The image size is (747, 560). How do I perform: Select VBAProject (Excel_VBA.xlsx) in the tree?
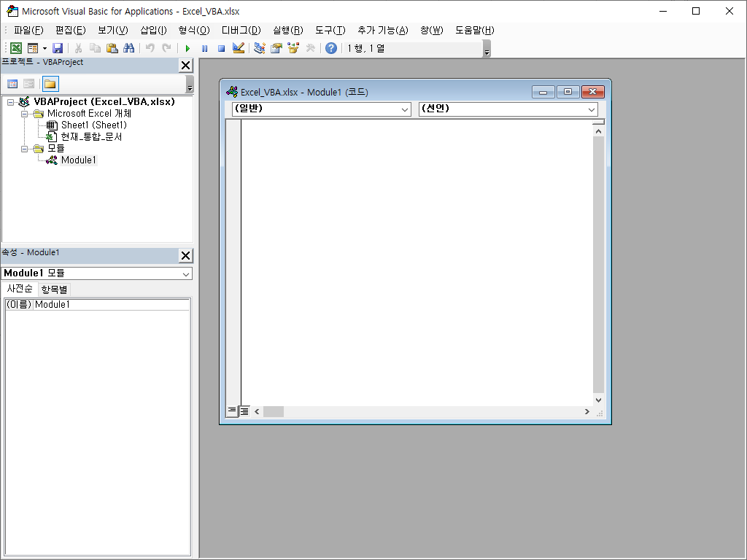pyautogui.click(x=104, y=101)
